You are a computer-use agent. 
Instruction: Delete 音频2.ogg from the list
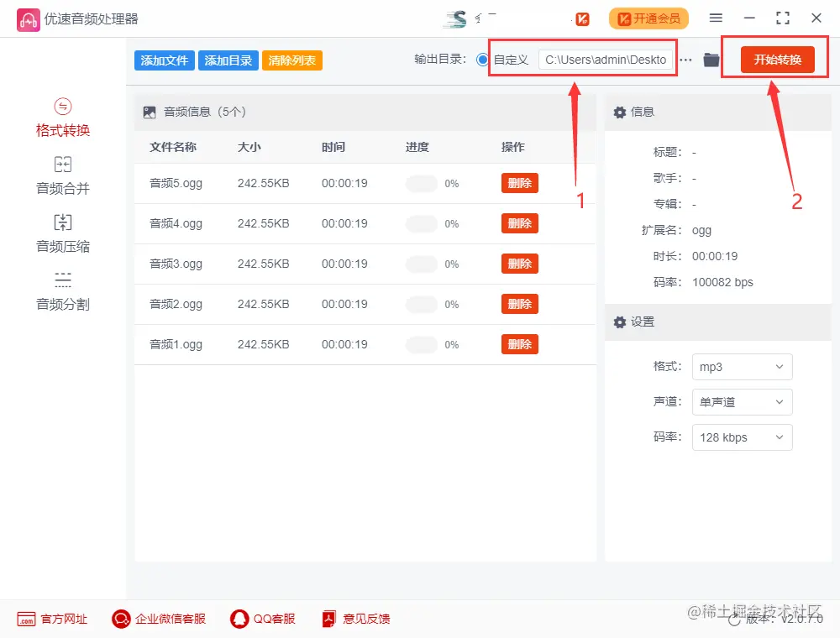click(520, 304)
